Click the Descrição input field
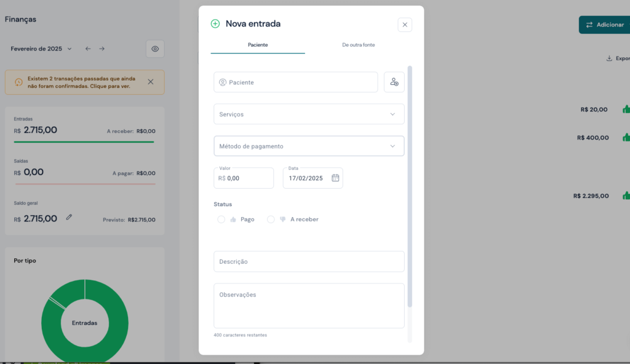630x364 pixels. pos(309,261)
